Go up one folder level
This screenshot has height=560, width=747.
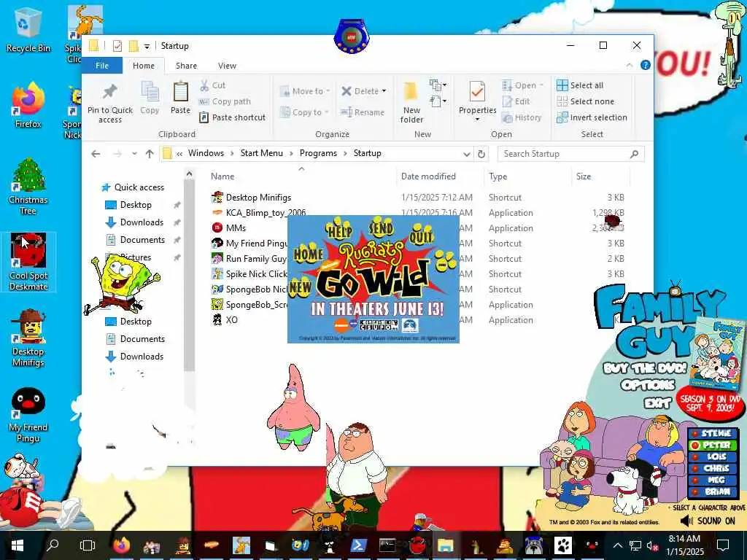[x=150, y=154]
